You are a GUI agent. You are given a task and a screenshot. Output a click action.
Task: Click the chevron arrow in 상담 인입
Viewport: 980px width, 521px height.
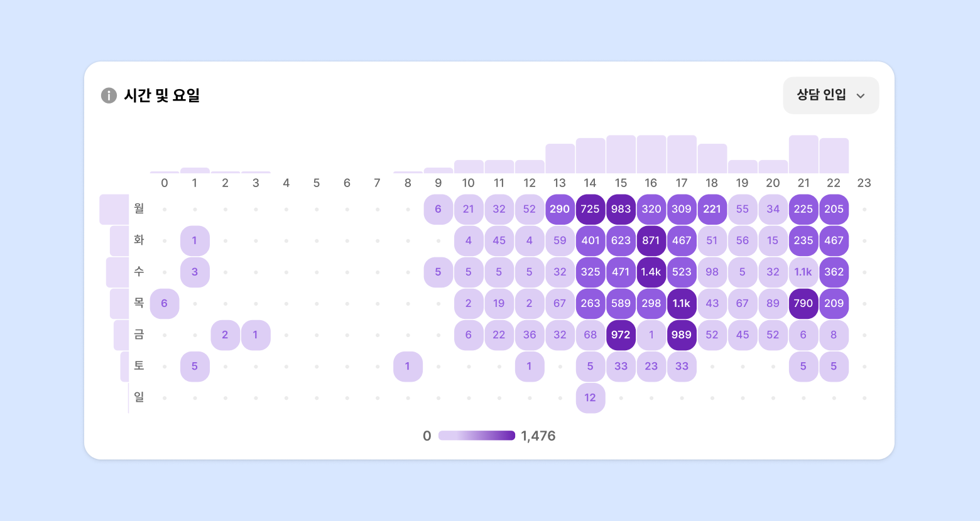861,96
